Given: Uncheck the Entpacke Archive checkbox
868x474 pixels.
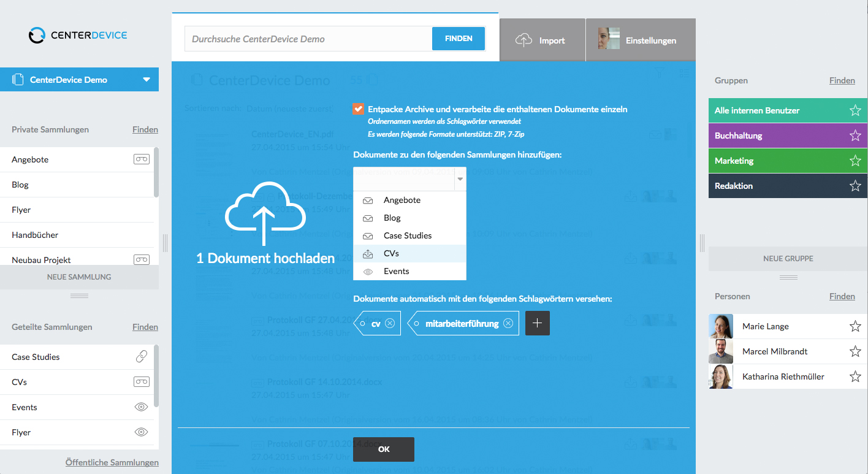Looking at the screenshot, I should point(359,109).
